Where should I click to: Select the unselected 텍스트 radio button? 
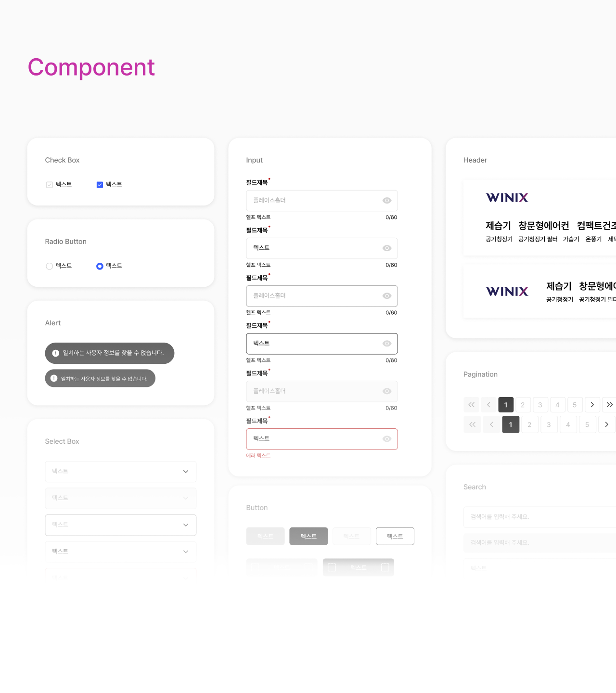pos(49,266)
